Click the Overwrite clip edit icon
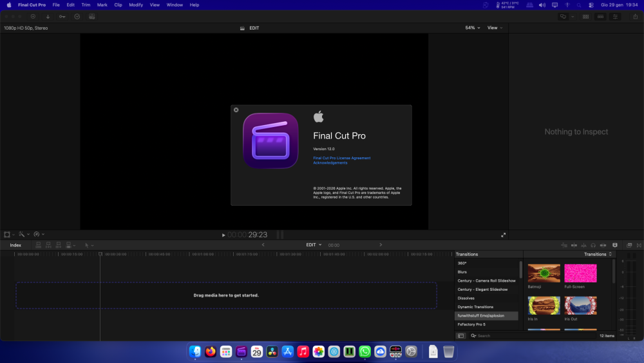The image size is (644, 363). [x=69, y=245]
